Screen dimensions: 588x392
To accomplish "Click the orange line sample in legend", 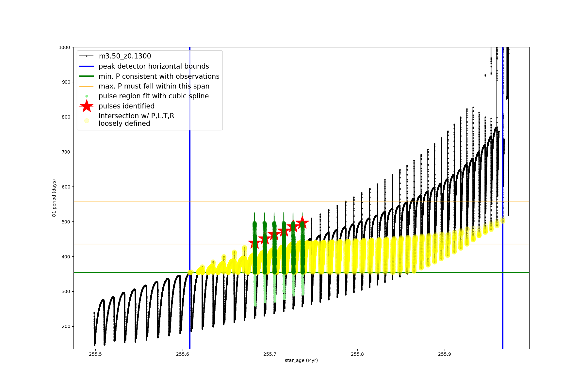I will (87, 86).
